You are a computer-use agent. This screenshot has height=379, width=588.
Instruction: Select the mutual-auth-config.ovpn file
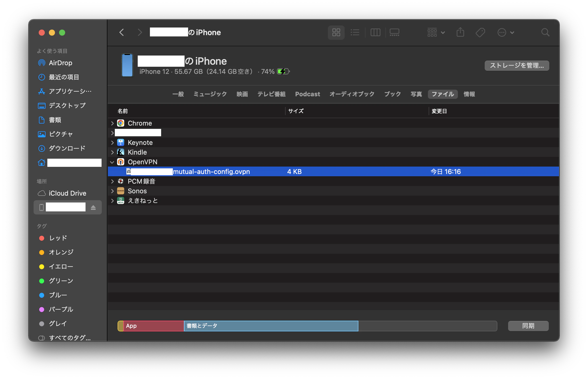[x=333, y=172]
